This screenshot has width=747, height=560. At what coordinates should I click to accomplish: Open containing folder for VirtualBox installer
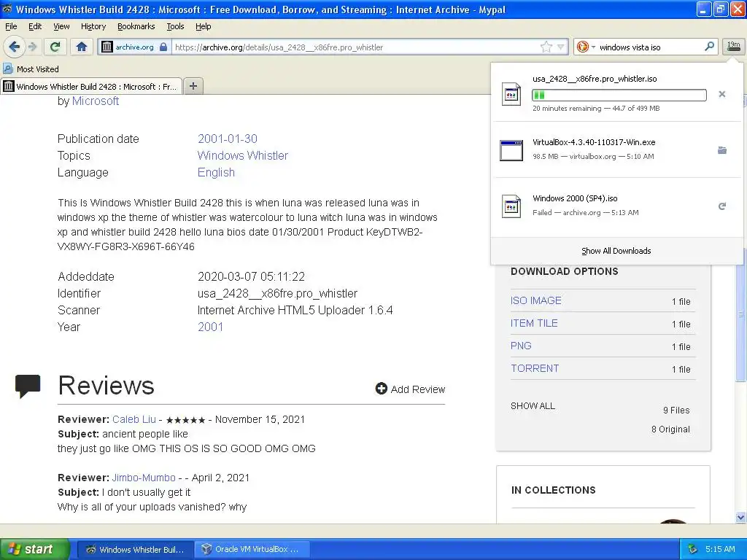click(721, 150)
